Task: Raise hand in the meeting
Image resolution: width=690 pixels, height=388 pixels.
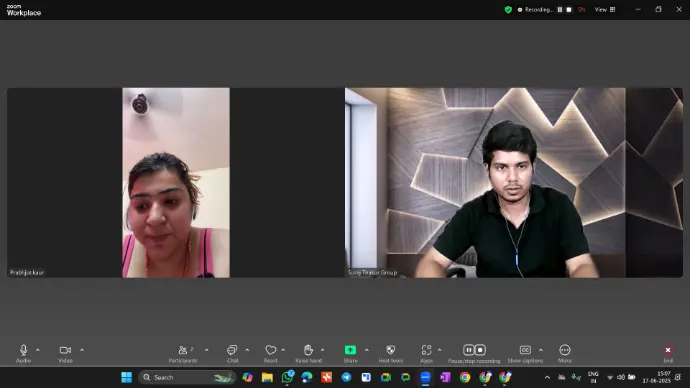Action: (308, 354)
